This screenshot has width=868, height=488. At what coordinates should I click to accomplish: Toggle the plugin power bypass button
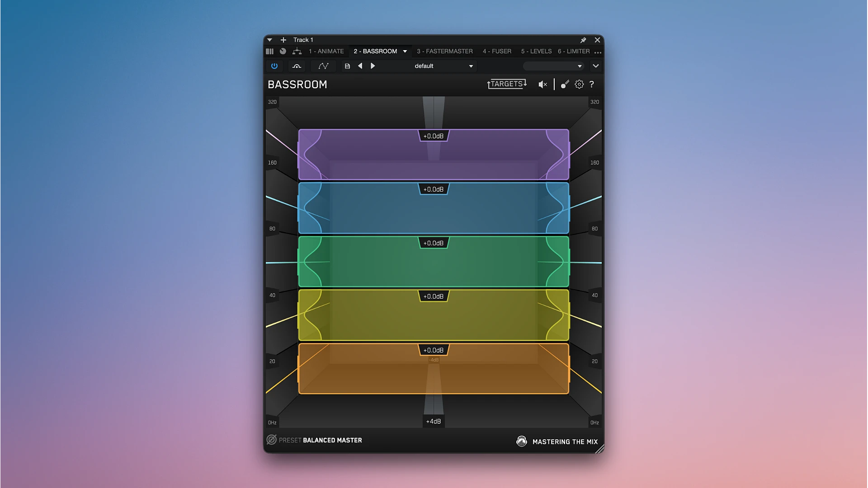coord(274,66)
